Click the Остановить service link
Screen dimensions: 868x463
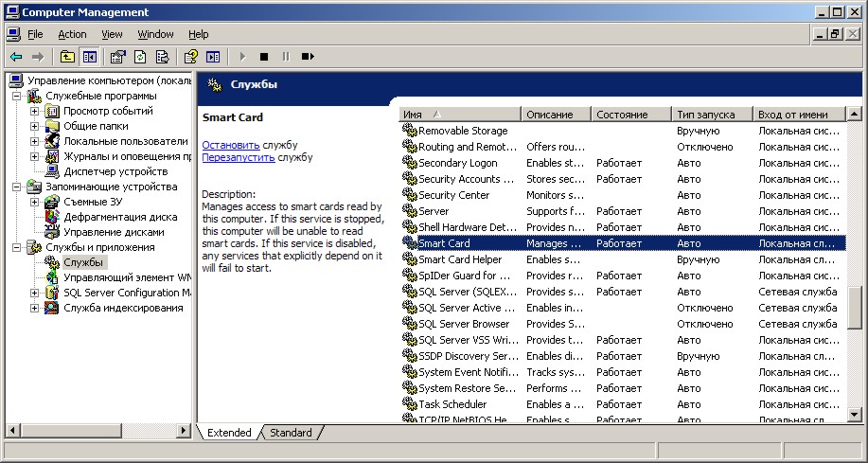tap(231, 145)
